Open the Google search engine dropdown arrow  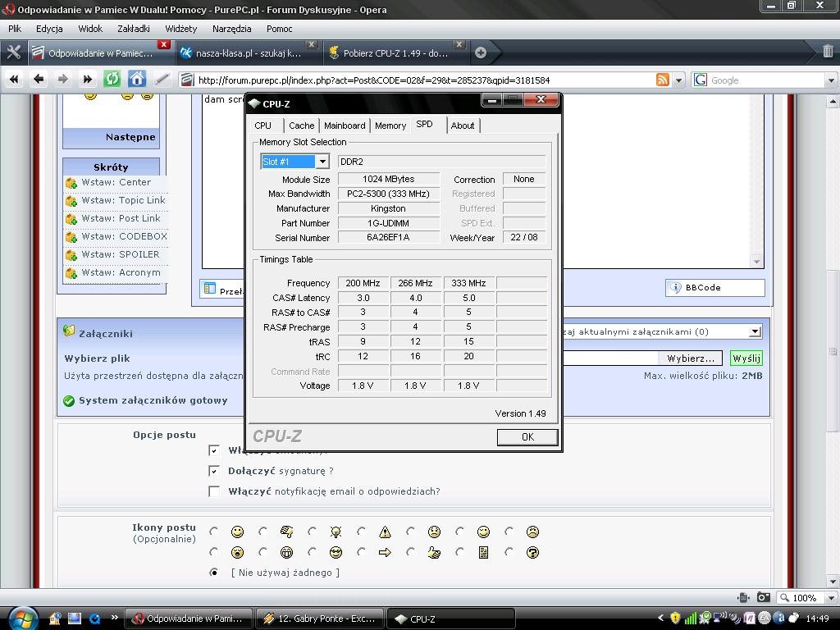click(831, 80)
